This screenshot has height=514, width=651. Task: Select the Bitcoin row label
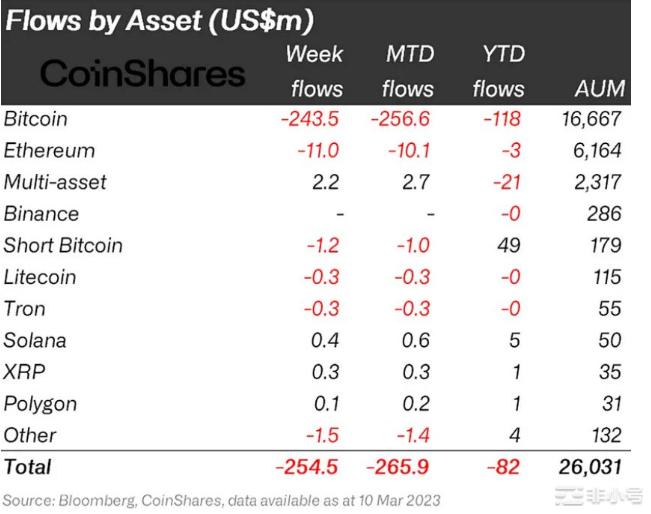coord(36,119)
